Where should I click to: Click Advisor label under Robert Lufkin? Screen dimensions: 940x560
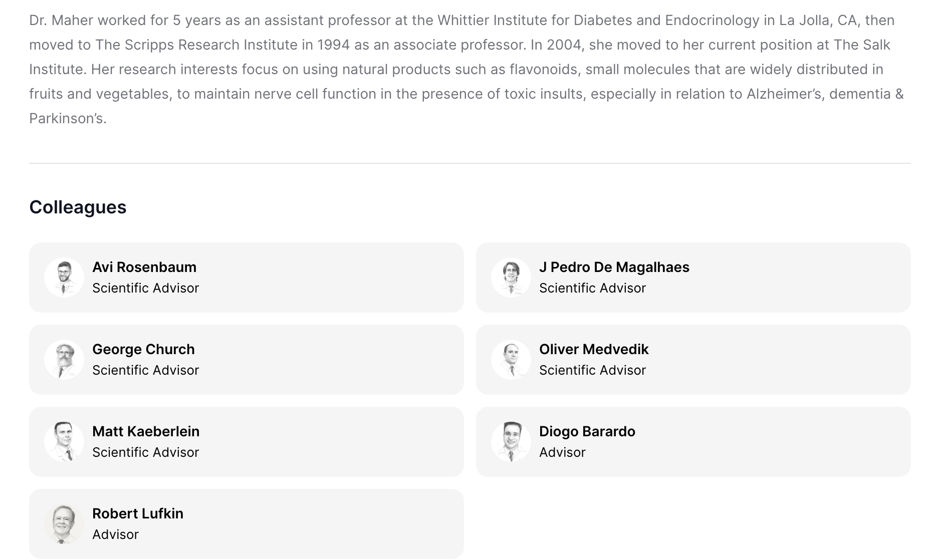point(115,534)
